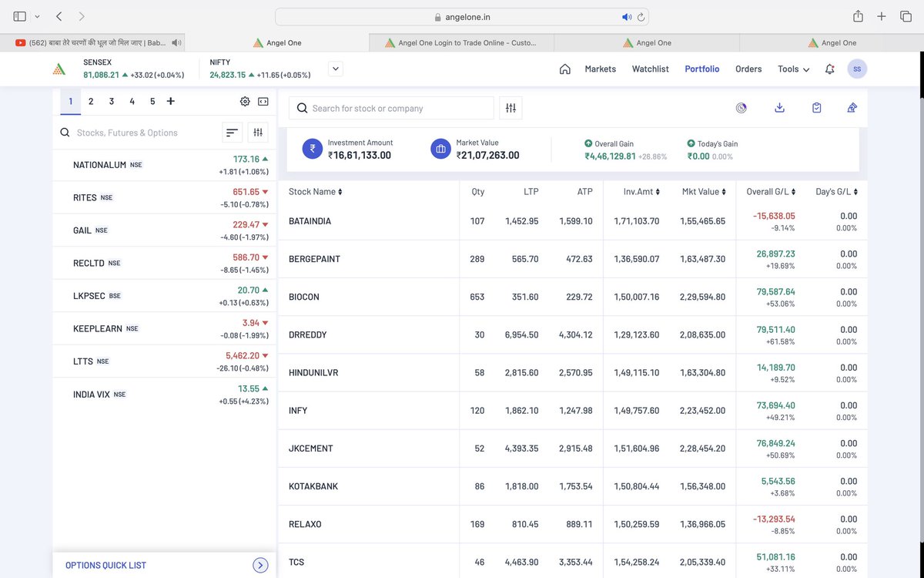Select RECLTD in watchlist
This screenshot has height=578, width=924.
point(165,263)
